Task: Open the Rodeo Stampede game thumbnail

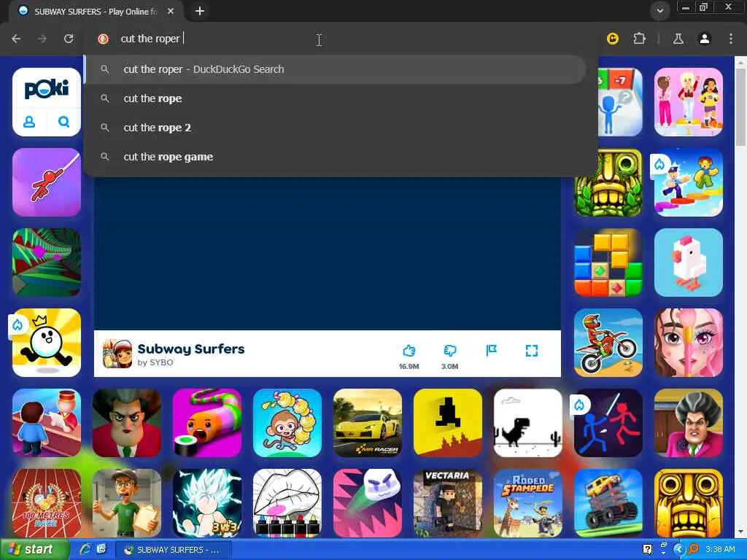Action: tap(528, 503)
